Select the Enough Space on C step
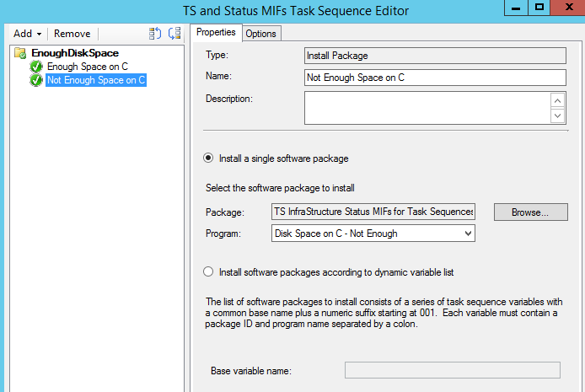Screen dimensions: 585x392 point(87,67)
